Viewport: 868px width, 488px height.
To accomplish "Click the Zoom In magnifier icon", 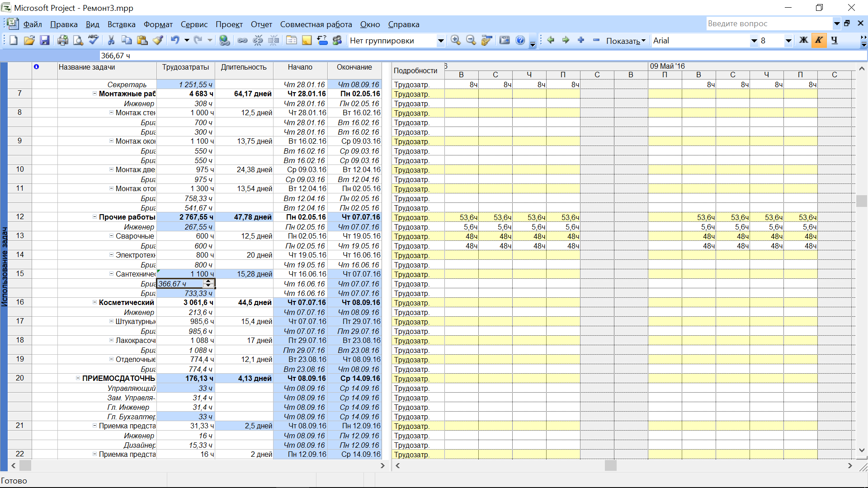I will [456, 41].
